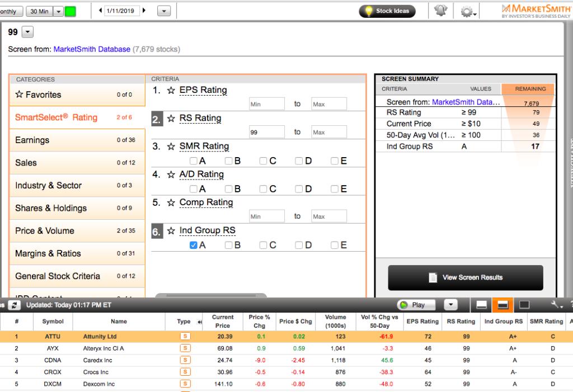
Task: Open the Play options dropdown
Action: [450, 305]
